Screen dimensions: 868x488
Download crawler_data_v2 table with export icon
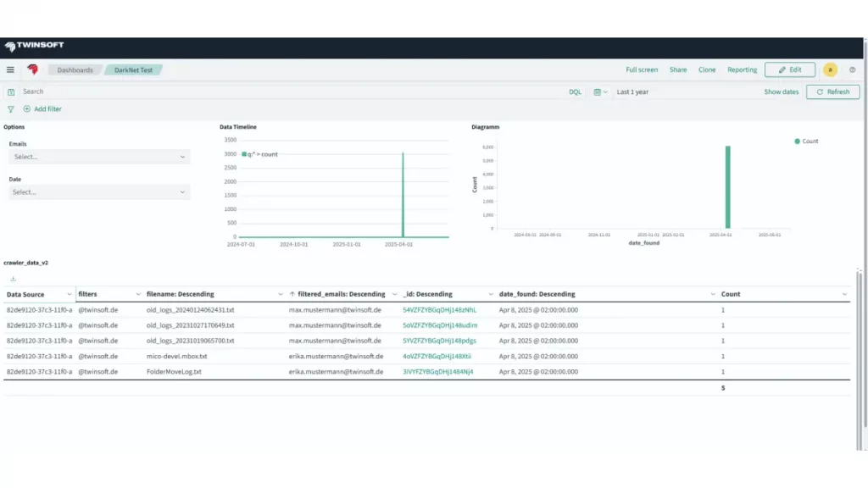13,279
